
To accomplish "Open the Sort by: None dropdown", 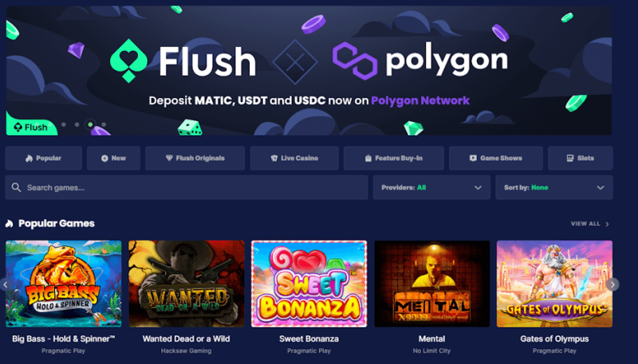I will click(x=554, y=187).
